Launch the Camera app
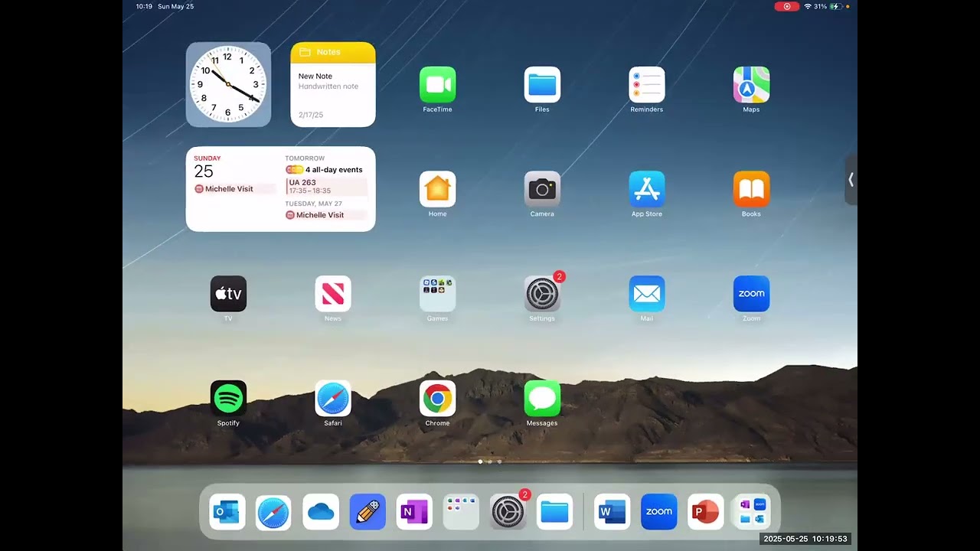Viewport: 980px width, 551px height. 542,189
